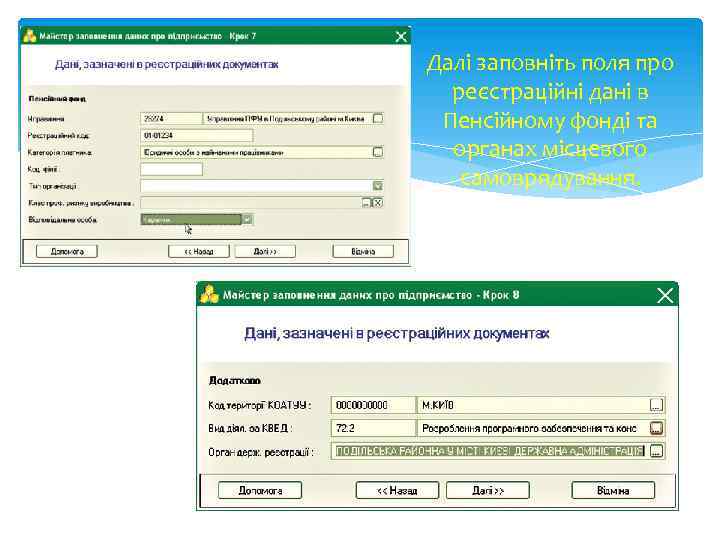The width and height of the screenshot is (720, 540).
Task: Open the browse button for Клас проф. ризику
Action: point(366,202)
